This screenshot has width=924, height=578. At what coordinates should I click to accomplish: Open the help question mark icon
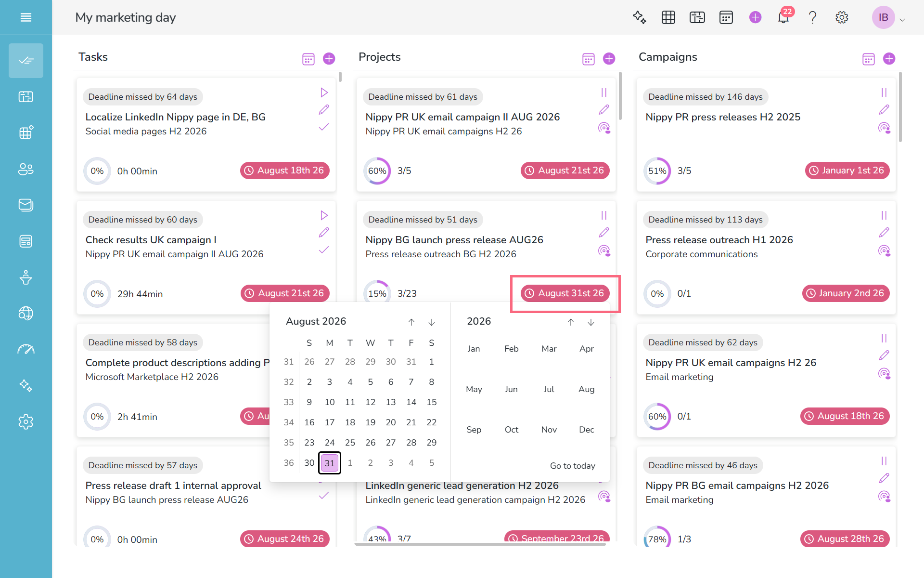(813, 17)
